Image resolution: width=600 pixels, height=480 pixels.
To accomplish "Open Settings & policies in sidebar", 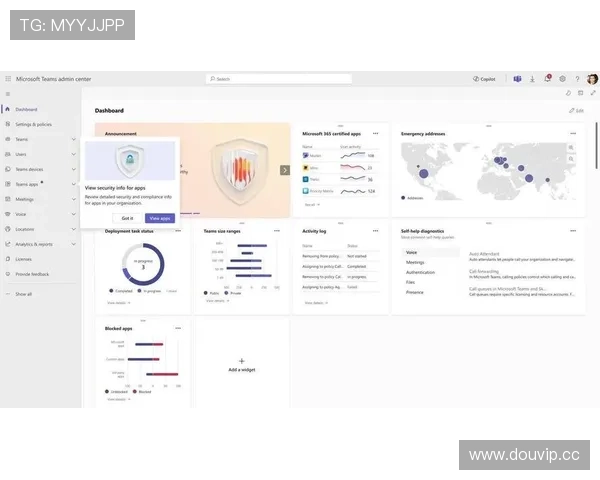I will pyautogui.click(x=33, y=124).
